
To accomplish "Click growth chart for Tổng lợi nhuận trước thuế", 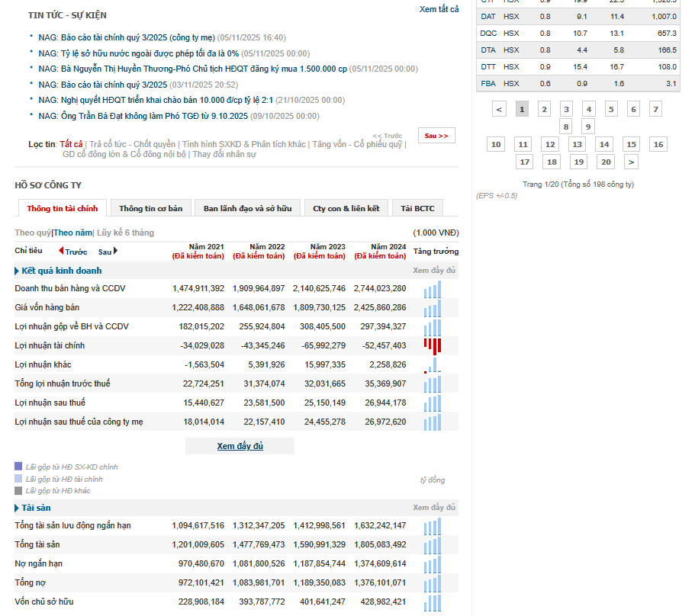I will (x=433, y=384).
